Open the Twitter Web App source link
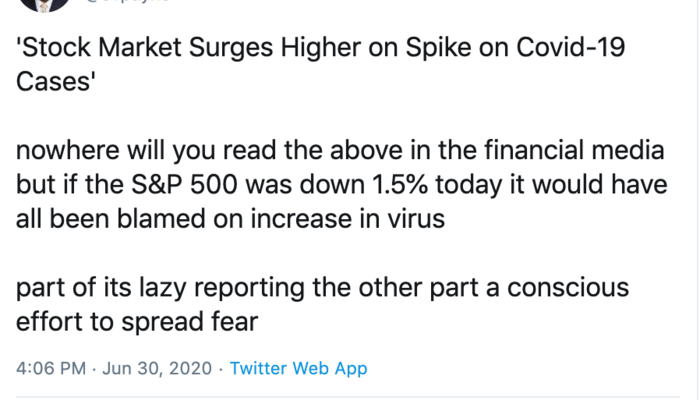700x400 pixels. (298, 369)
